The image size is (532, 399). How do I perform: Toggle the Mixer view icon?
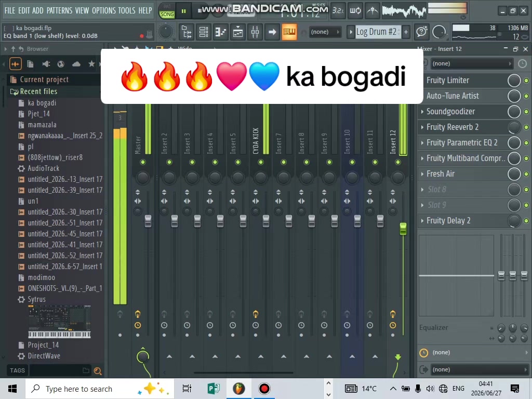(x=255, y=32)
